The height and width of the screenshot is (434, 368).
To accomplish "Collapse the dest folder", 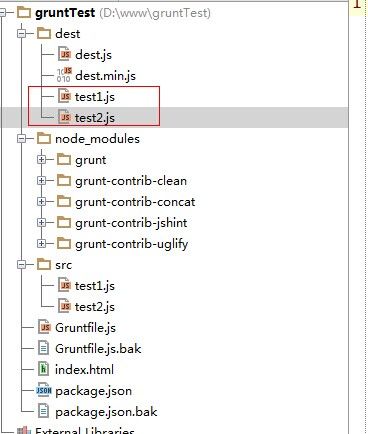I will [x=21, y=34].
